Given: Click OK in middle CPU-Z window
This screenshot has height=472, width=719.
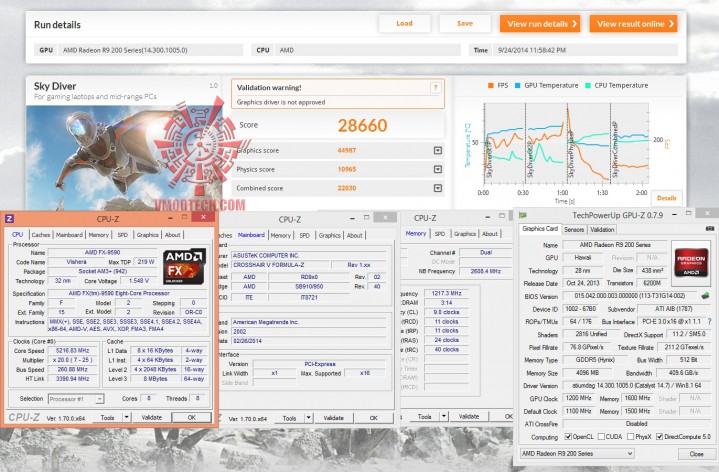Looking at the screenshot, I should pos(374,418).
